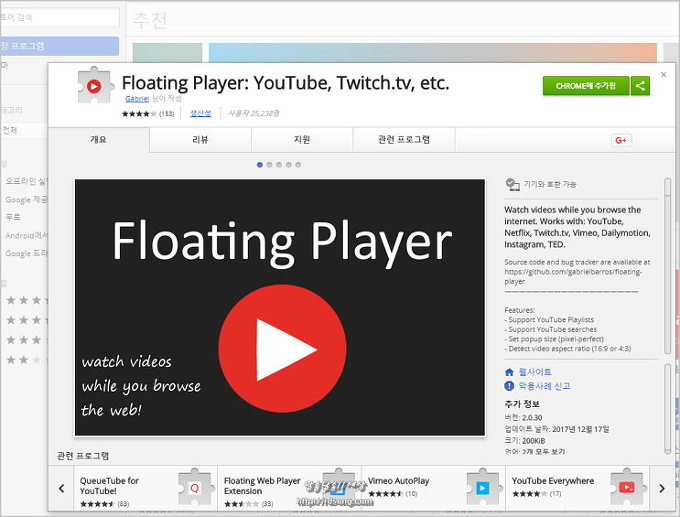Image resolution: width=680 pixels, height=517 pixels.
Task: Click the Floating Web Player Extension icon
Action: pyautogui.click(x=338, y=487)
